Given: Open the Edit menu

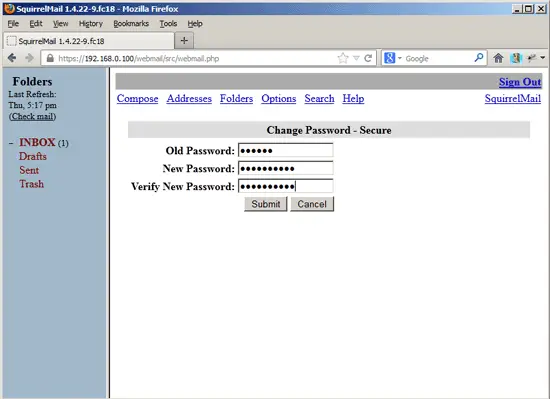Looking at the screenshot, I should coord(36,24).
